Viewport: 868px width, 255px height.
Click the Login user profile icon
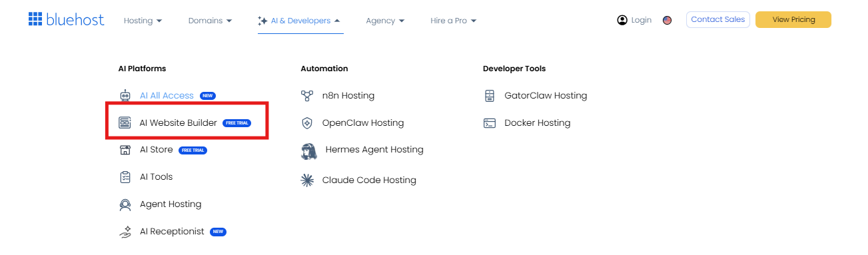point(622,20)
